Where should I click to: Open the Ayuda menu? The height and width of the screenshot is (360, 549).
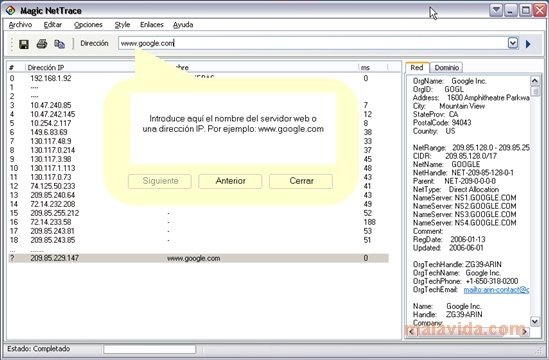[183, 25]
